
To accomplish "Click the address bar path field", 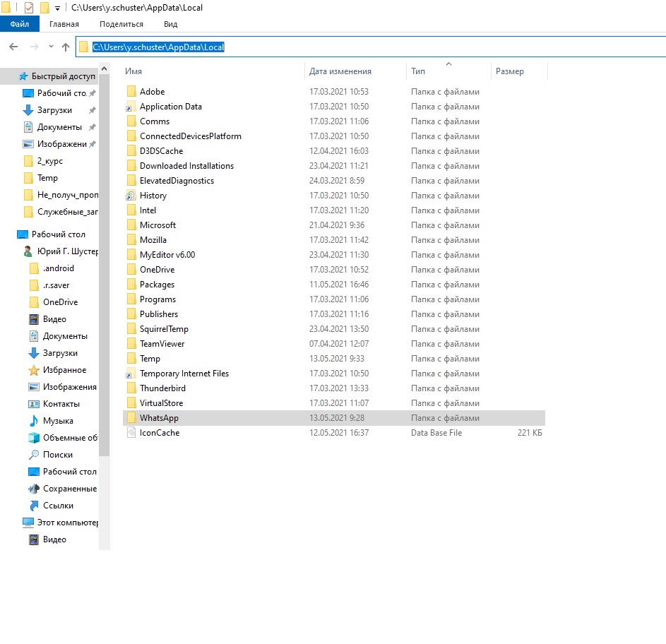I will (371, 47).
